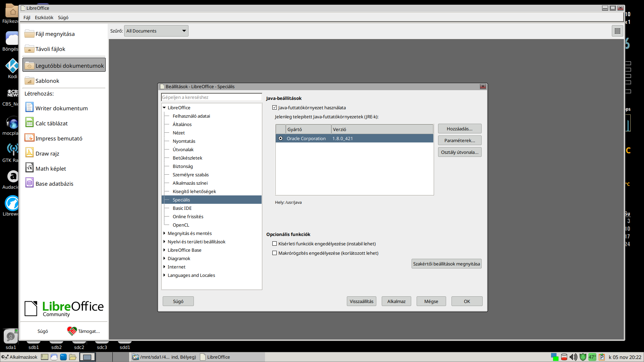
Task: Expand the LibreOffice Base node
Action: 164,250
